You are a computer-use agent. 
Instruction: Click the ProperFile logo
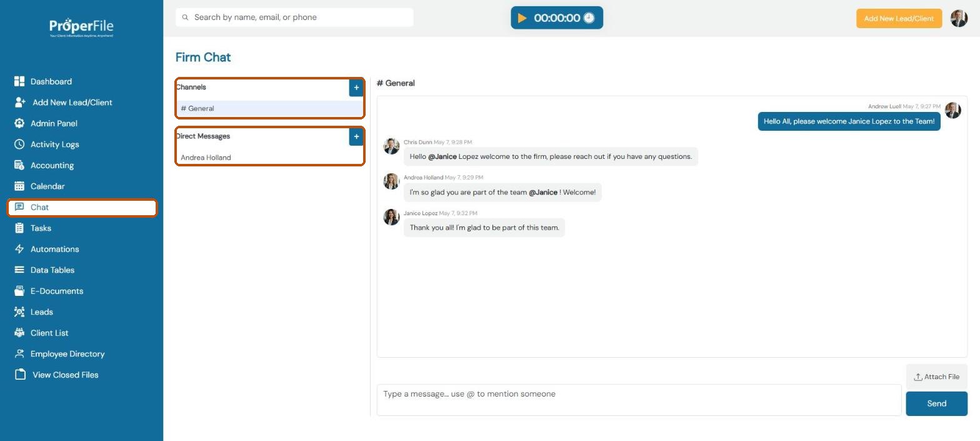point(82,27)
